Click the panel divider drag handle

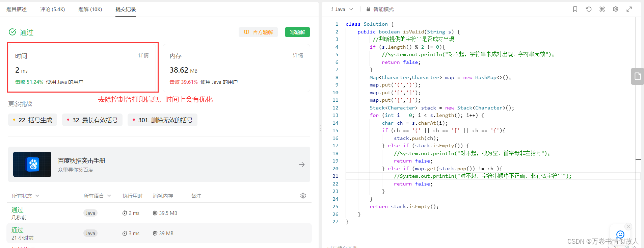click(x=320, y=128)
